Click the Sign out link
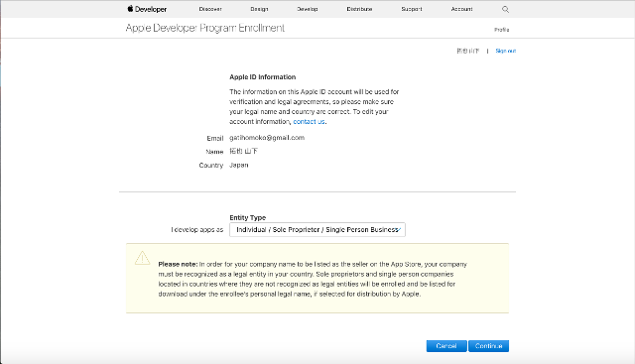 [x=505, y=51]
